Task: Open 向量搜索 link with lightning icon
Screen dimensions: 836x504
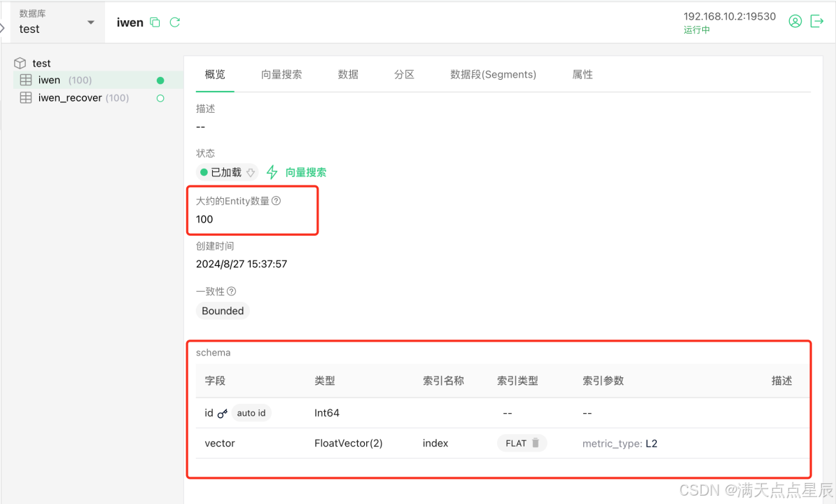Action: point(296,172)
